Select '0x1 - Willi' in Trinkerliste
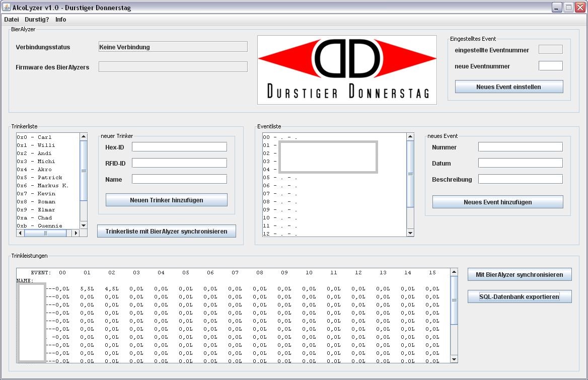This screenshot has width=588, height=380. [x=48, y=145]
